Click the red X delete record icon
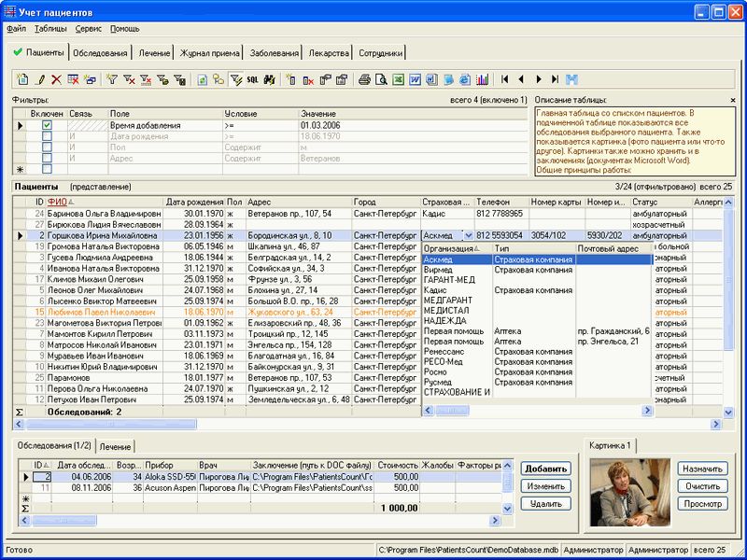747x560 pixels. 56,79
